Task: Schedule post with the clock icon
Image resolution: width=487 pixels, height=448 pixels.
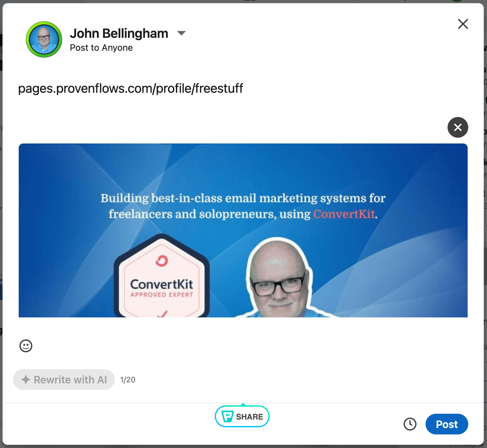Action: tap(410, 424)
